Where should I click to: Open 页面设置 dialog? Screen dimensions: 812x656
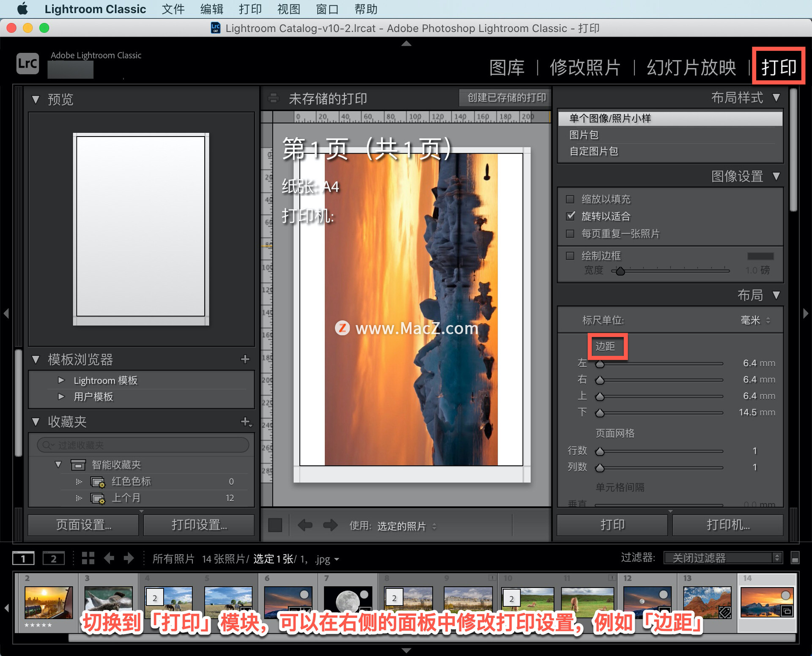[x=84, y=525]
